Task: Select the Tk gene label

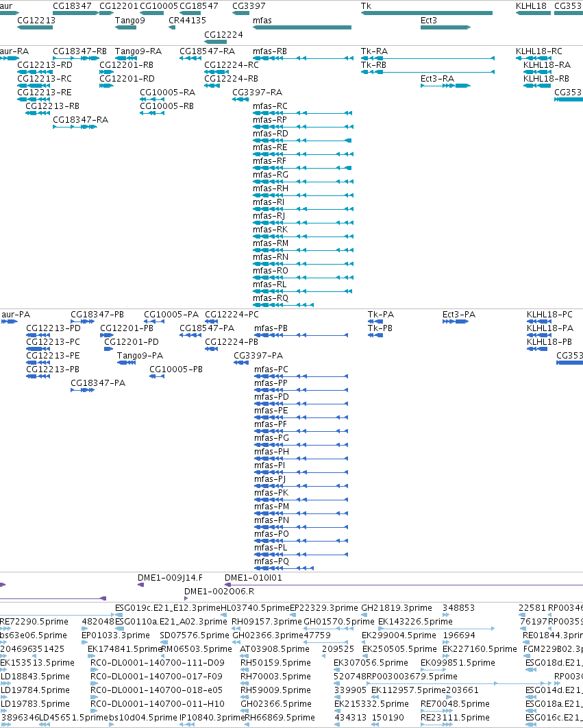Action: (x=367, y=6)
